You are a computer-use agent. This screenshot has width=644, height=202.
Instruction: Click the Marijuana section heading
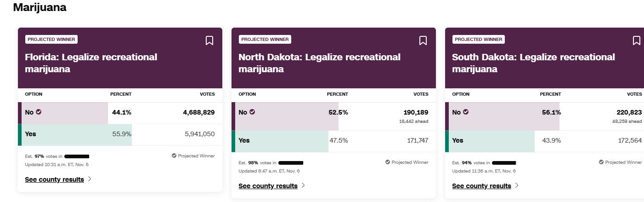pos(40,7)
